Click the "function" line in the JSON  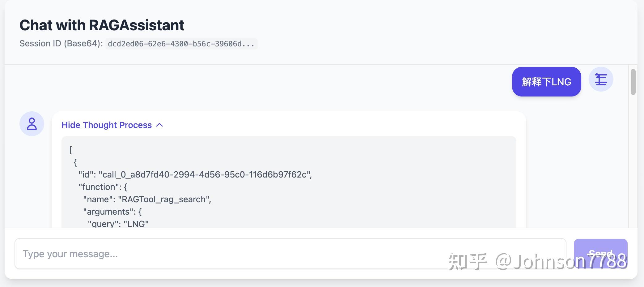[x=103, y=187]
